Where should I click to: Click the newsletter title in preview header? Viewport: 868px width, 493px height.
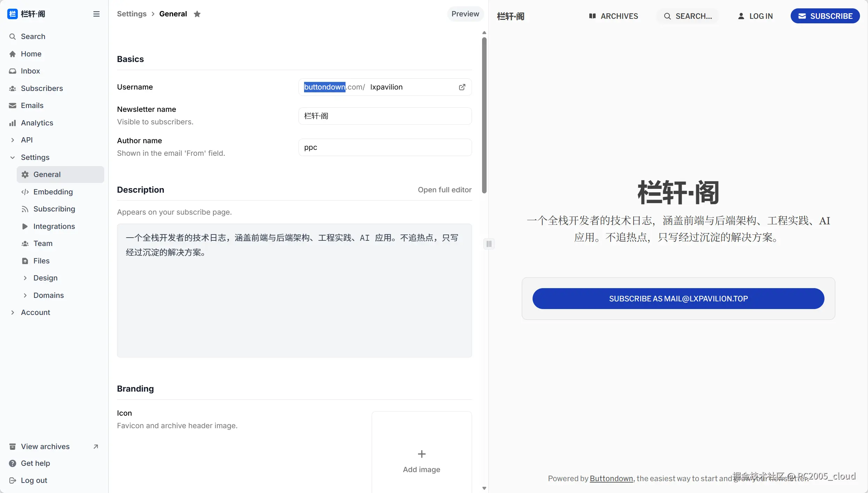point(511,16)
